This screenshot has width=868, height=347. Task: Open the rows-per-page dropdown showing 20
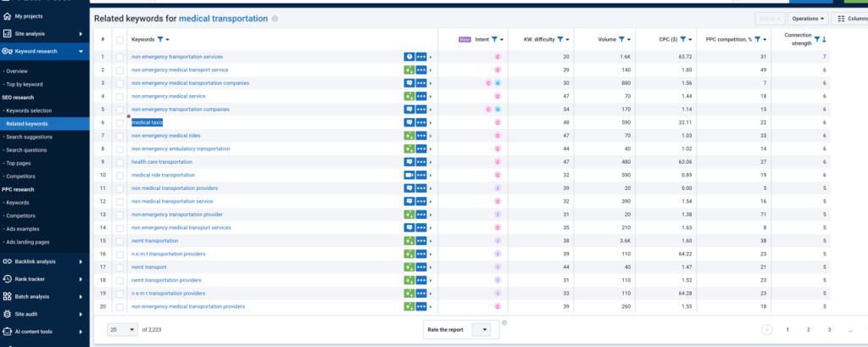[122, 329]
